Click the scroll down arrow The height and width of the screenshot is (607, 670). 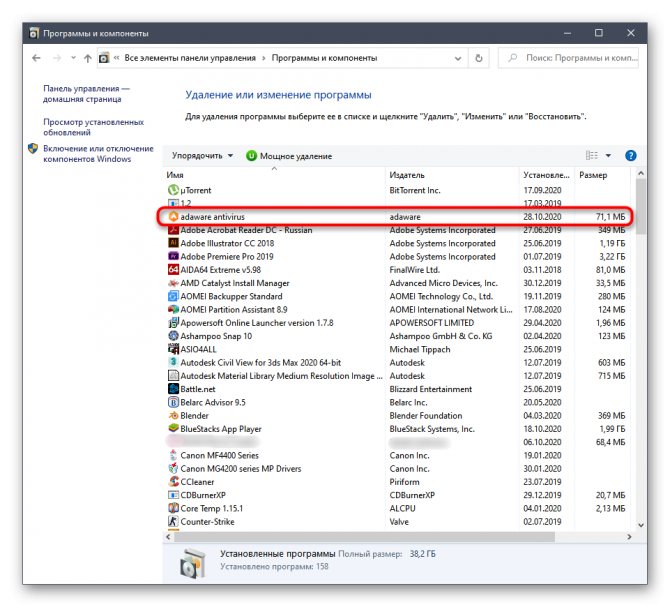(641, 525)
